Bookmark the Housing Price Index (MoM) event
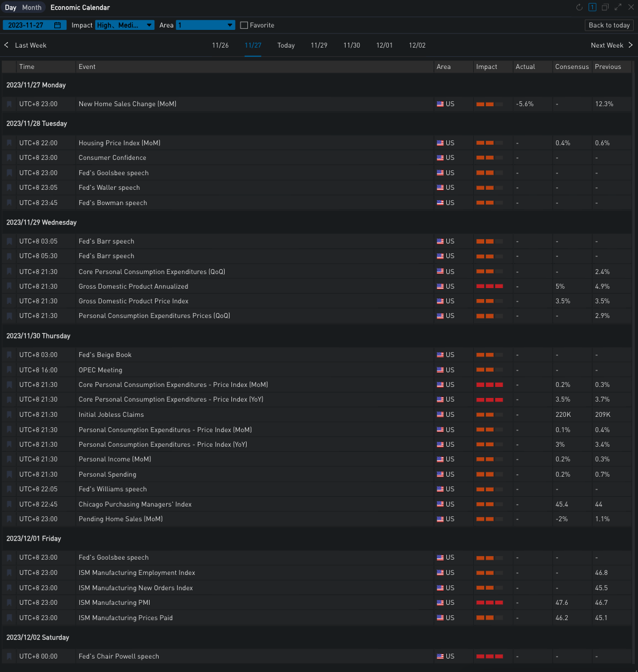Image resolution: width=638 pixels, height=672 pixels. click(x=9, y=143)
